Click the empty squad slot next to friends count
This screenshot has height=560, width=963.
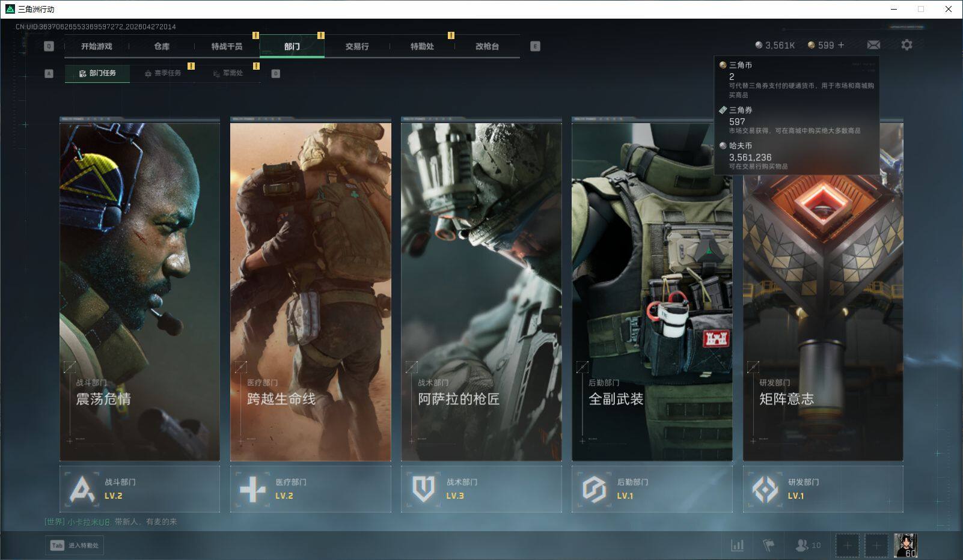(848, 546)
